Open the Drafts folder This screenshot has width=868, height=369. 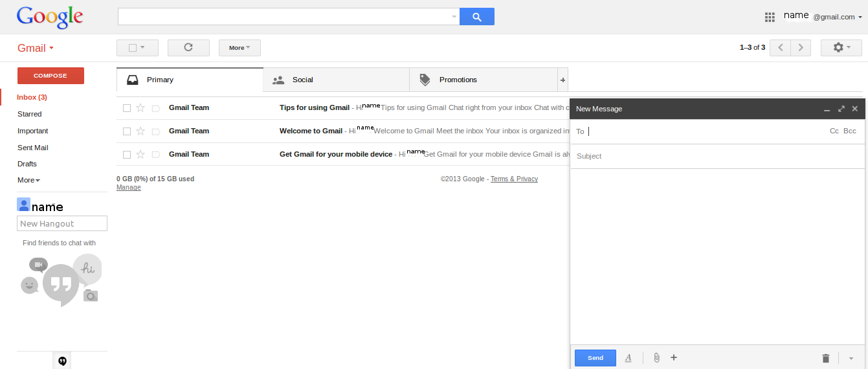[x=27, y=164]
